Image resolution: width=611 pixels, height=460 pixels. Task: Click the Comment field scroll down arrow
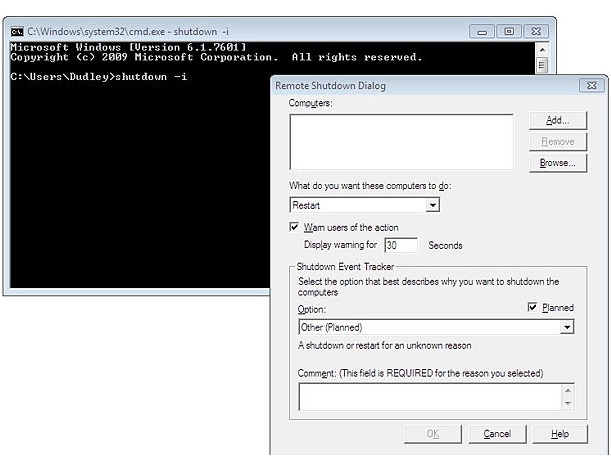(x=568, y=403)
